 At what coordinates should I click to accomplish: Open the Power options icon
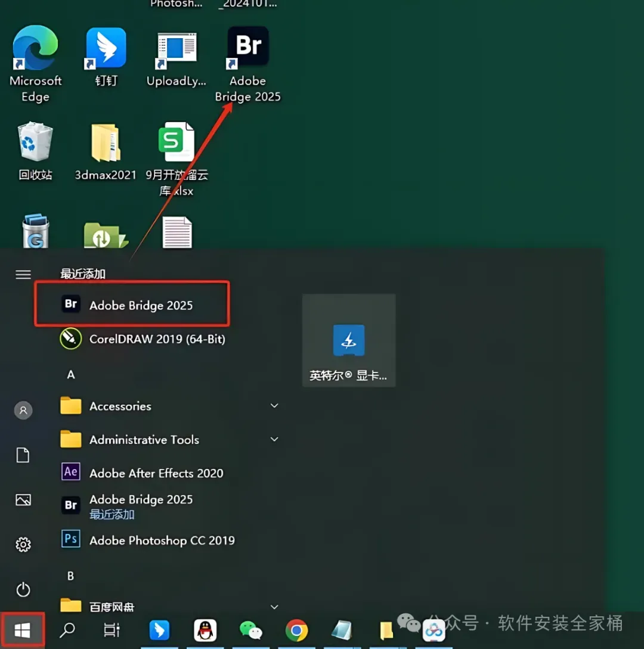pyautogui.click(x=23, y=589)
